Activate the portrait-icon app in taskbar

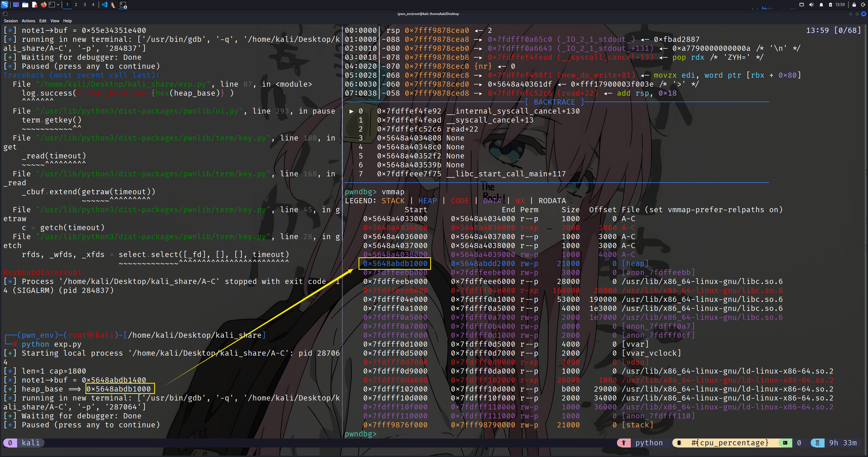click(113, 5)
